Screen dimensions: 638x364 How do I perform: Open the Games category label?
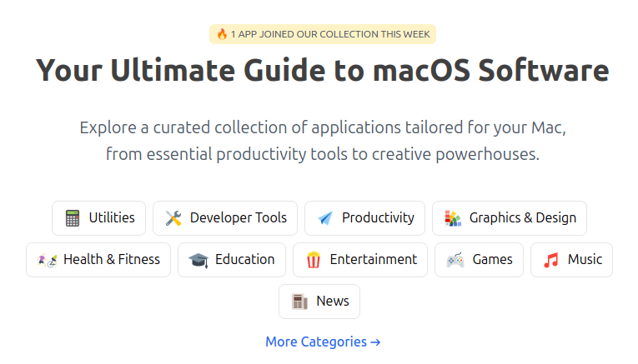492,259
